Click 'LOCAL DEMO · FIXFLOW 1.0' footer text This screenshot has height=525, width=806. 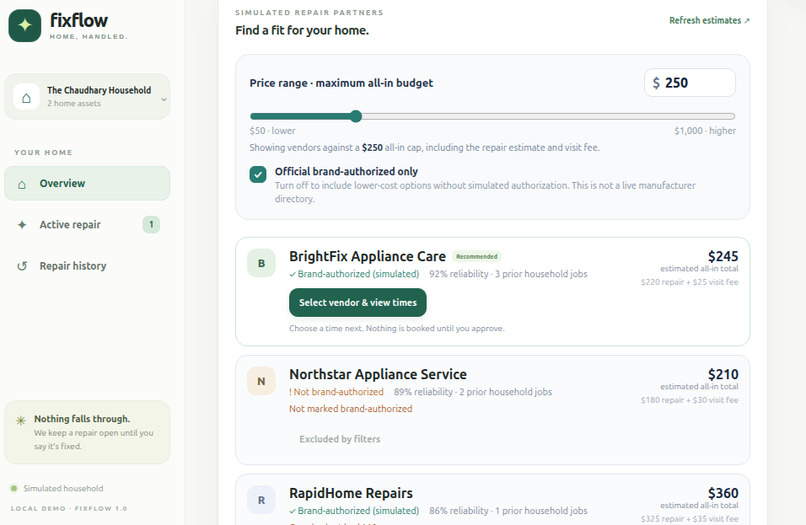[69, 509]
